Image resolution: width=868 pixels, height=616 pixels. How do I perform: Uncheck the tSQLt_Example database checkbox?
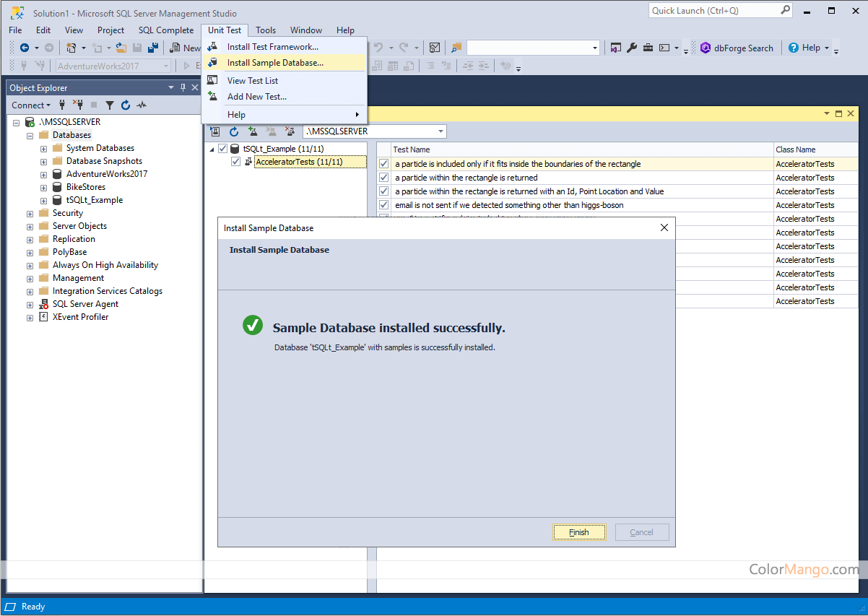222,149
